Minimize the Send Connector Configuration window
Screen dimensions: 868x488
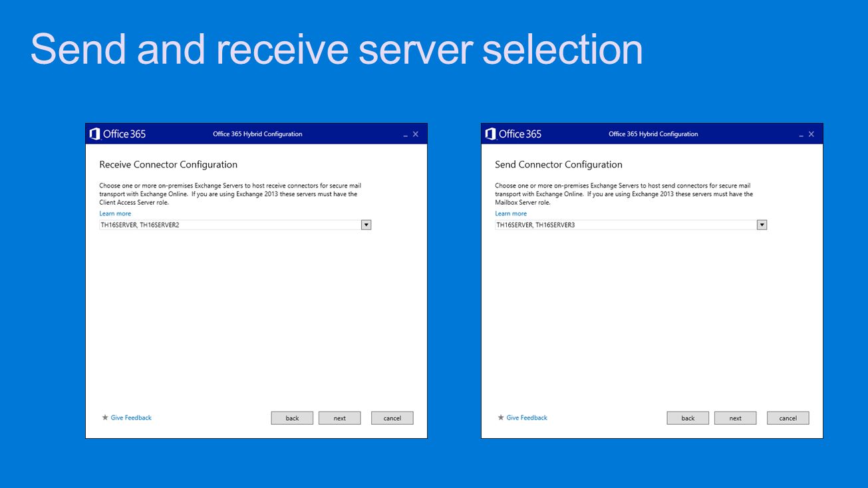(801, 135)
